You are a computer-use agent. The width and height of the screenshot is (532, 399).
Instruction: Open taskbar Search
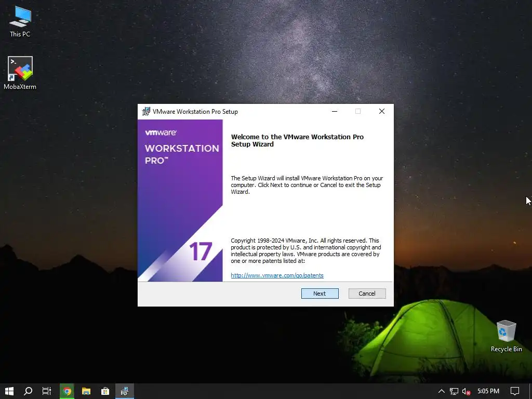click(28, 391)
